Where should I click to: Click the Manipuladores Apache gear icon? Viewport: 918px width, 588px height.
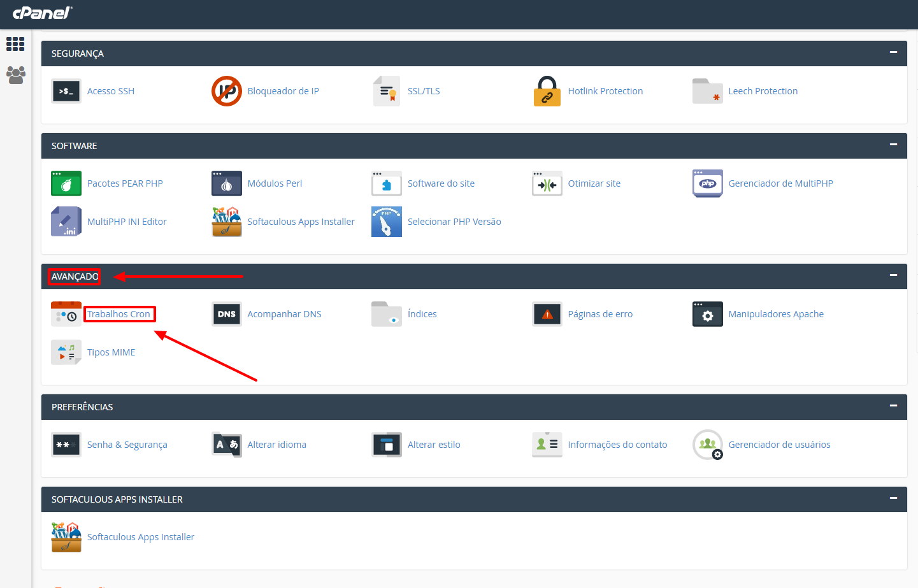click(x=707, y=314)
